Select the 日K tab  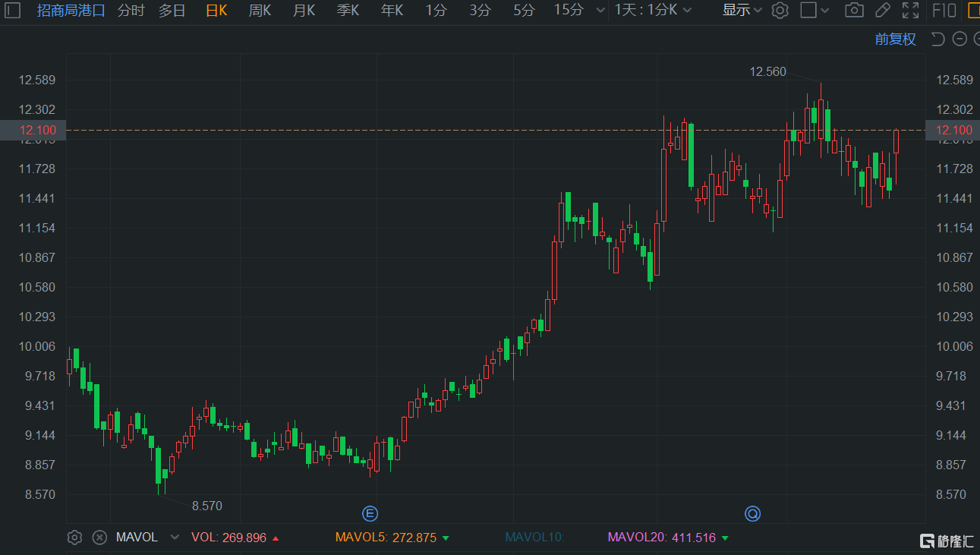tap(216, 11)
